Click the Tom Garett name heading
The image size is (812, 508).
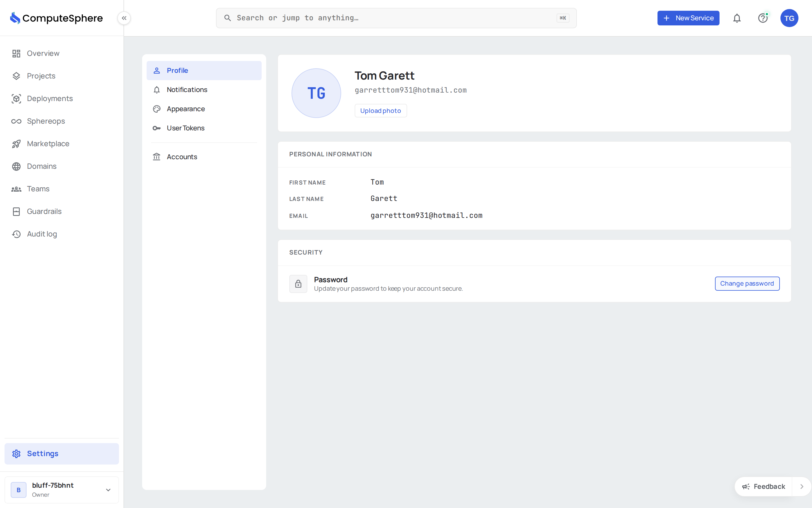tap(385, 76)
